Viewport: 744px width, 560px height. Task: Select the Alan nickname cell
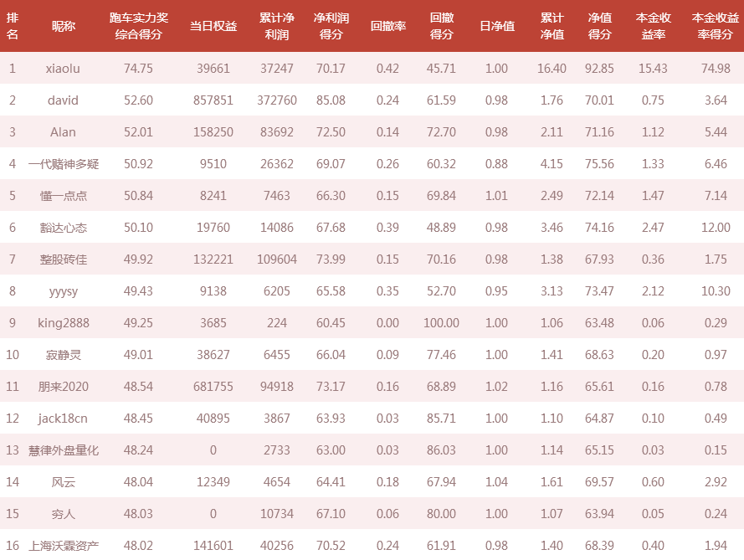pos(63,132)
